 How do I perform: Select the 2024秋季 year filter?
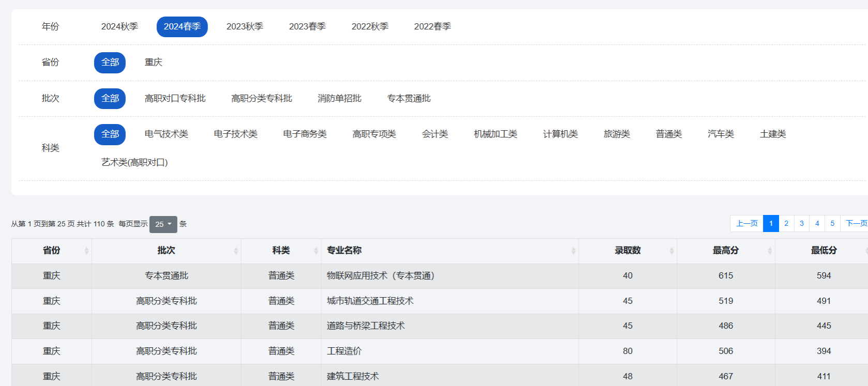tap(119, 26)
